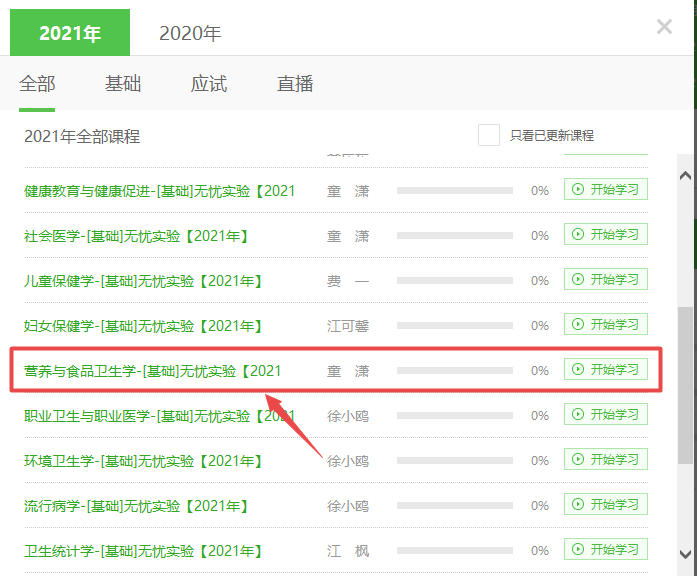The image size is (697, 576).
Task: Switch to the 2020年 tab
Action: [190, 33]
